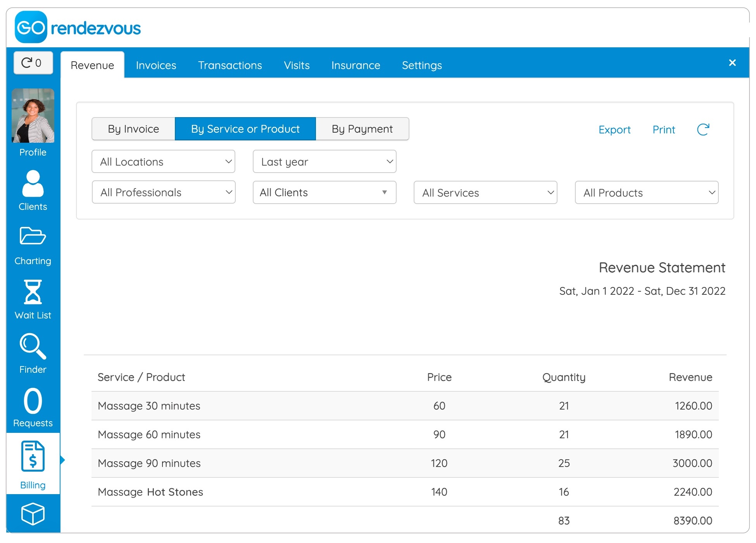The image size is (756, 543).
Task: Switch to By Invoice view
Action: pyautogui.click(x=133, y=128)
